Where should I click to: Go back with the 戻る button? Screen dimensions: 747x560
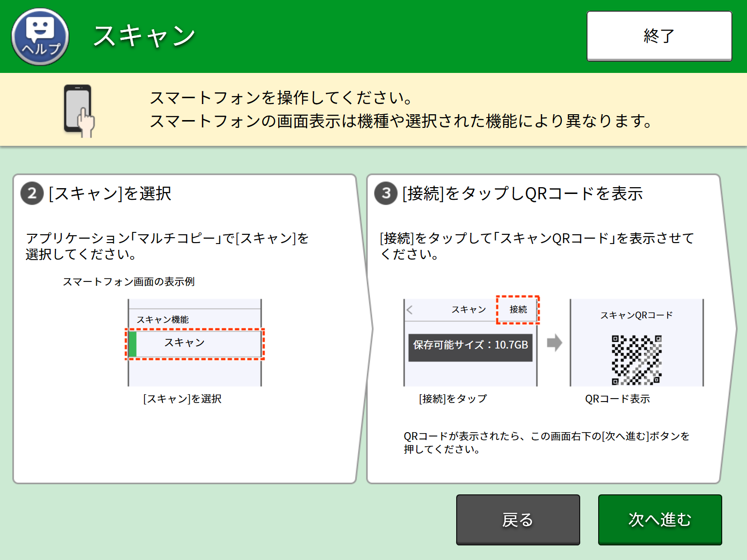coord(517,520)
